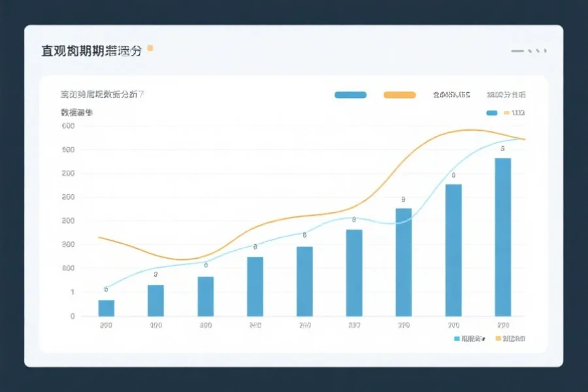
Task: Click the chart subtitle text inside the white panel
Action: click(102, 95)
